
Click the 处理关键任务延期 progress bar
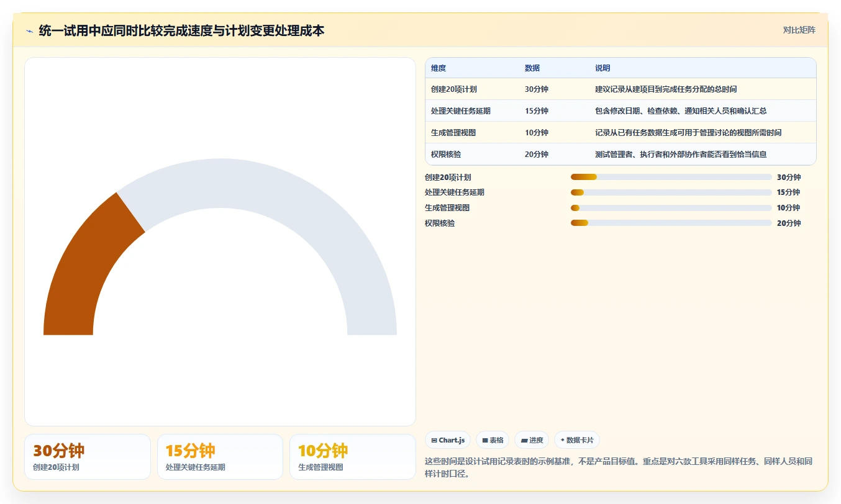coord(671,192)
